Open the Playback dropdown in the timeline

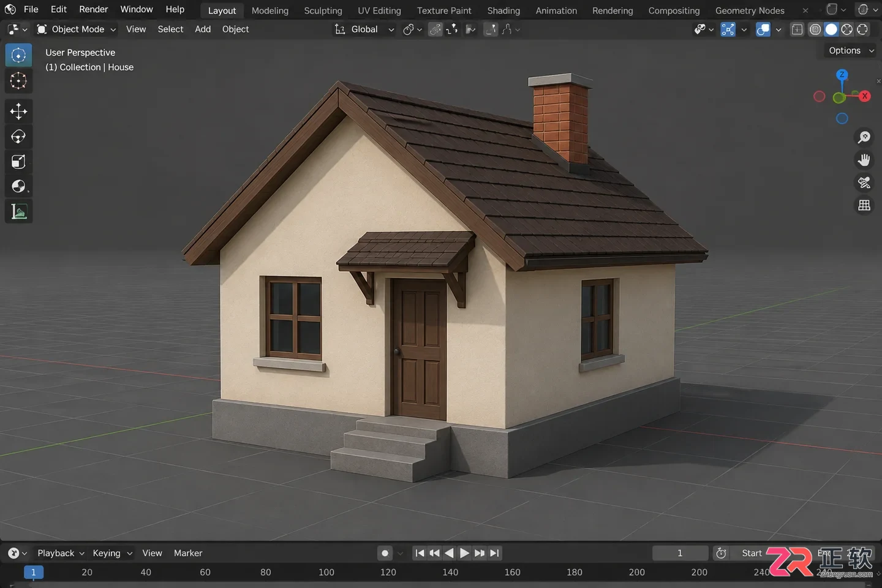pos(61,553)
